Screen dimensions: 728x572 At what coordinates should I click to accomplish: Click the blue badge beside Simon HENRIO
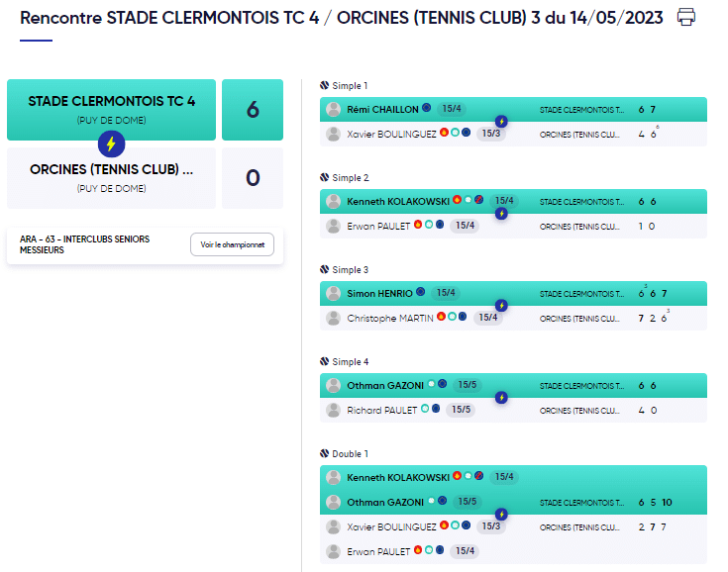point(421,292)
